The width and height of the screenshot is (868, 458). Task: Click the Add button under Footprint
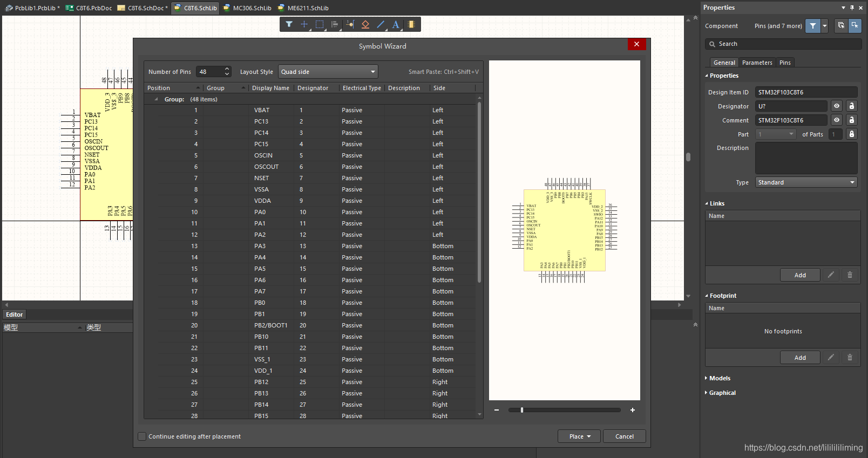tap(799, 358)
